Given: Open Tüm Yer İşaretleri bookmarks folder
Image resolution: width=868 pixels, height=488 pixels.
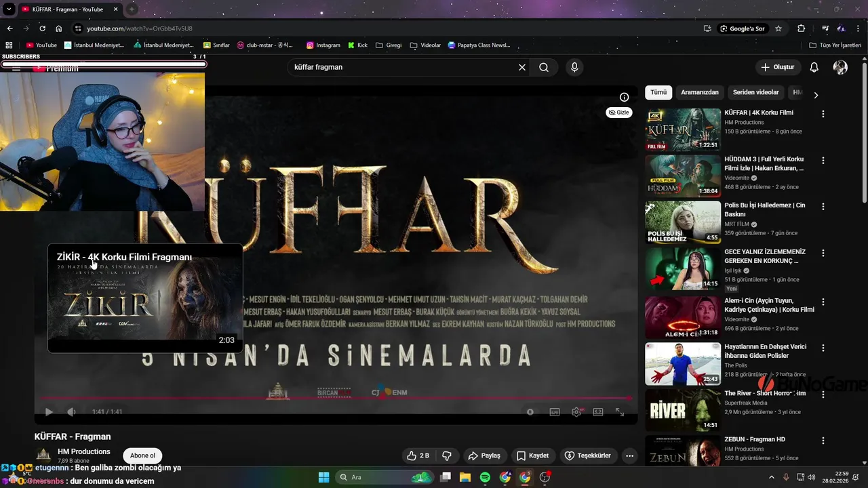Looking at the screenshot, I should pos(836,45).
